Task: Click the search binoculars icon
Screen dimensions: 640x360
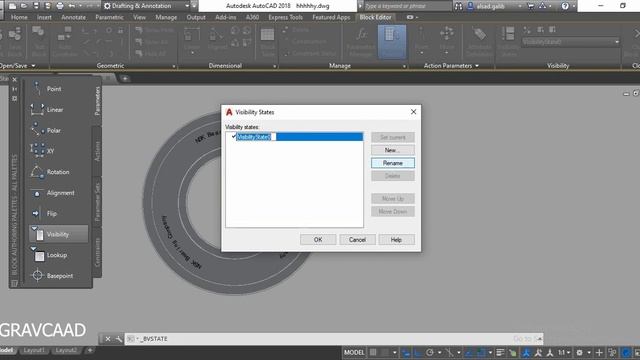Action: click(x=458, y=6)
